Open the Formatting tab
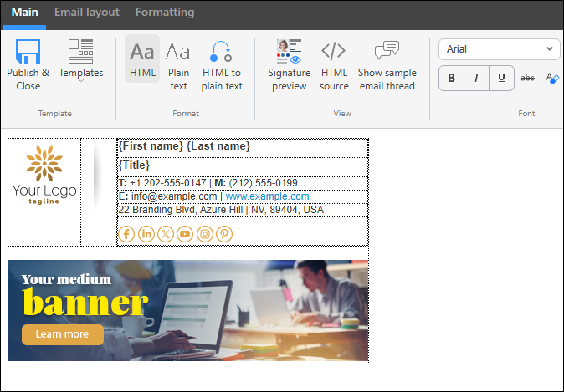 point(165,13)
